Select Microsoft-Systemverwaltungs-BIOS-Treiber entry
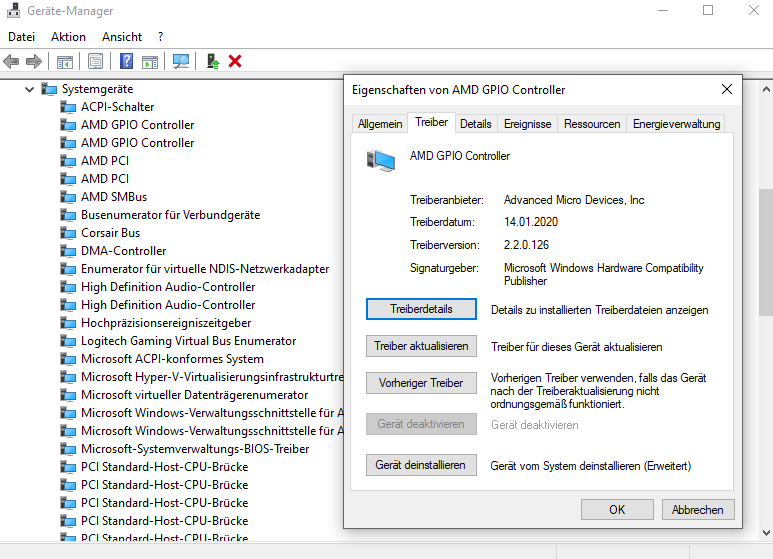The image size is (773, 559). tap(195, 449)
